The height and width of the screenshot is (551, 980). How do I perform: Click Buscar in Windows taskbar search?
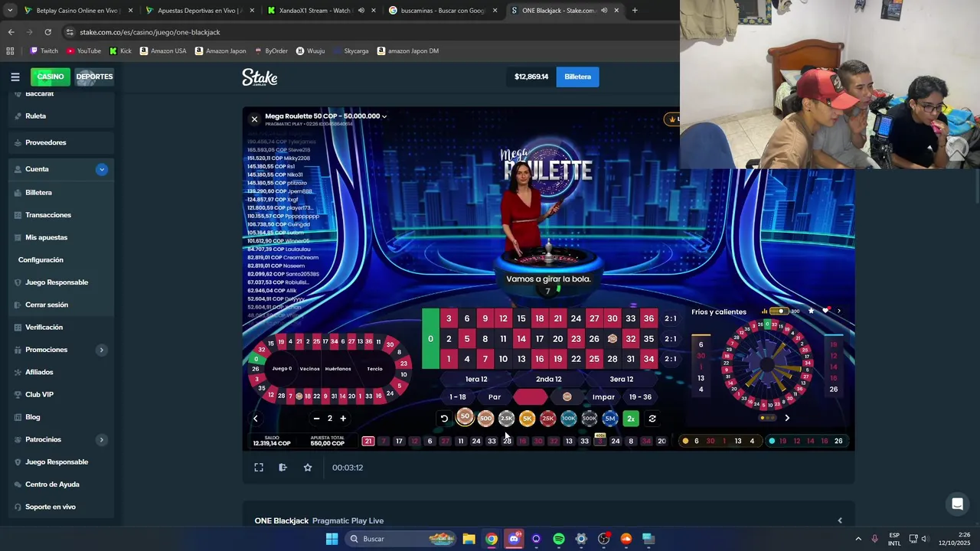coord(402,539)
